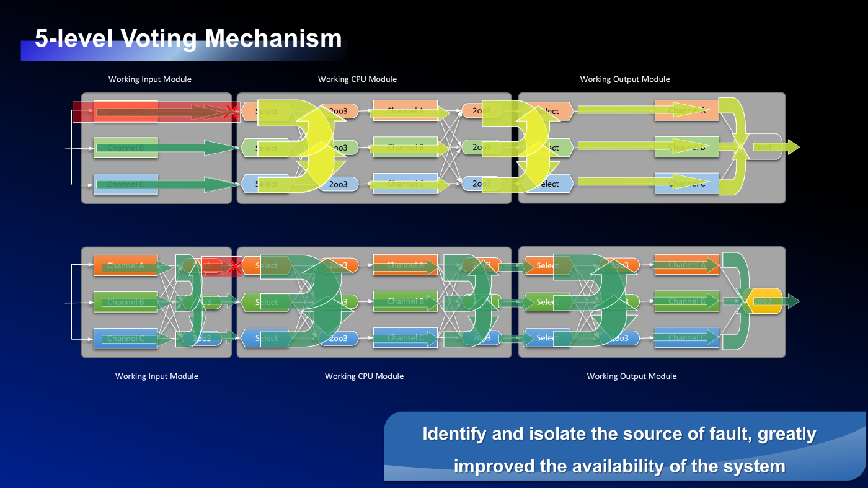Select faulted red Channel A in top input module

coord(125,112)
